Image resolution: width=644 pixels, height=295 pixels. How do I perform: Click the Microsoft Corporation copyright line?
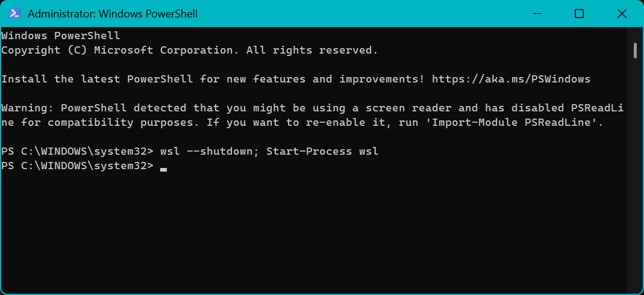point(189,51)
